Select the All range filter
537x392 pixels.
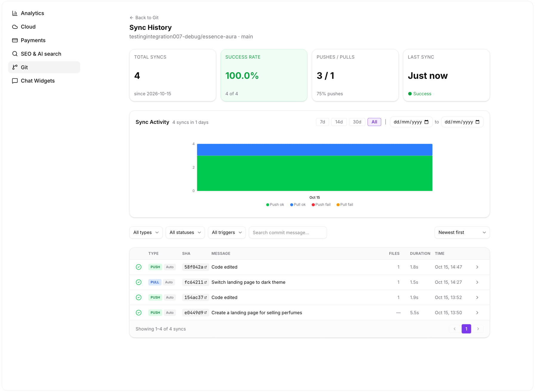click(374, 122)
